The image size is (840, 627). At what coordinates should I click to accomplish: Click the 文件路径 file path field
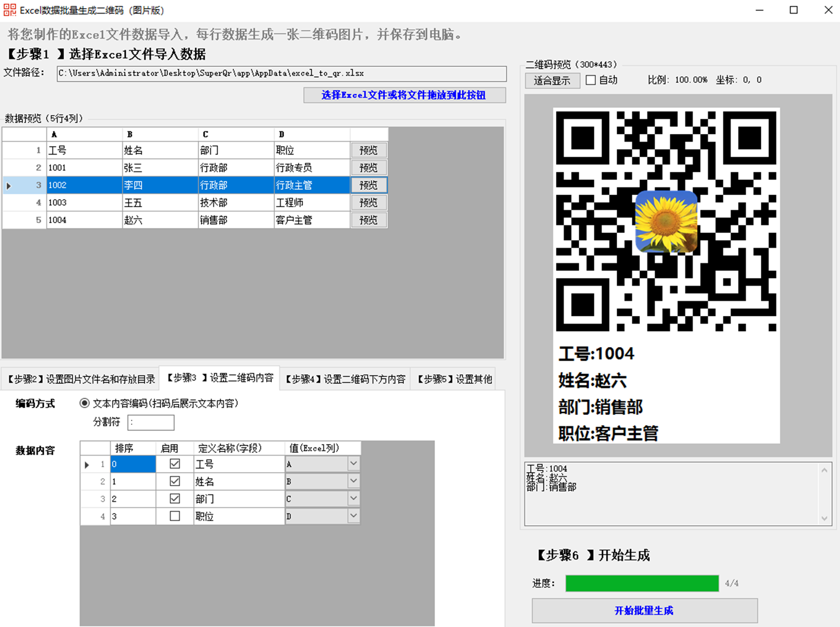[x=282, y=74]
